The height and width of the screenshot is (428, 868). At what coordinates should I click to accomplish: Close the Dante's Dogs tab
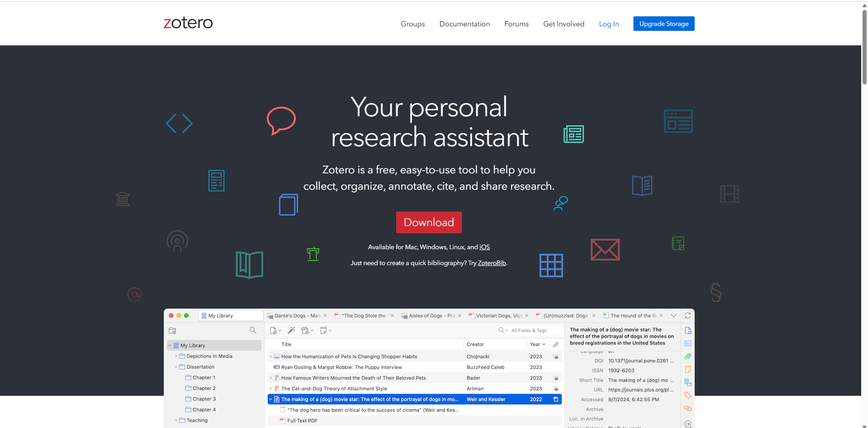[x=325, y=315]
